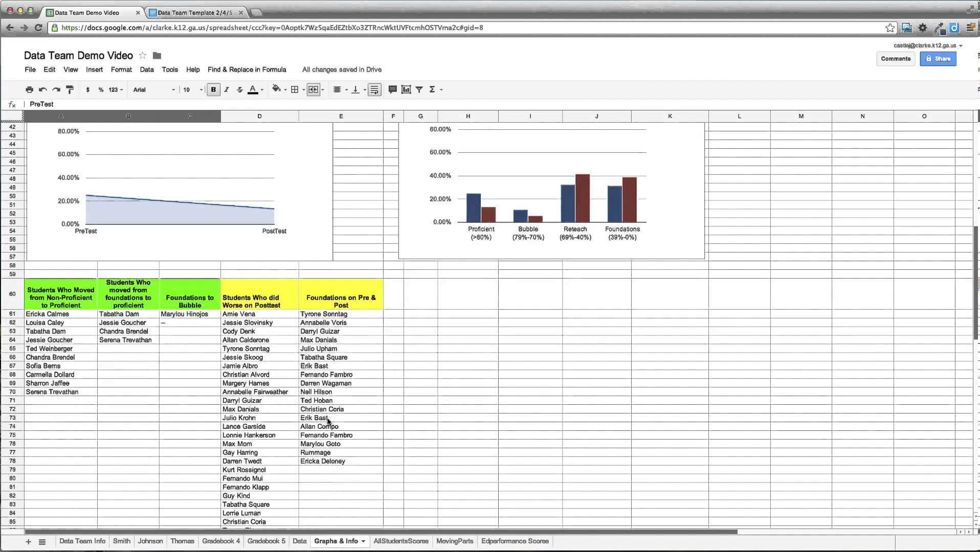Switch to Smith sheet tab
Image resolution: width=980 pixels, height=552 pixels.
[x=121, y=541]
